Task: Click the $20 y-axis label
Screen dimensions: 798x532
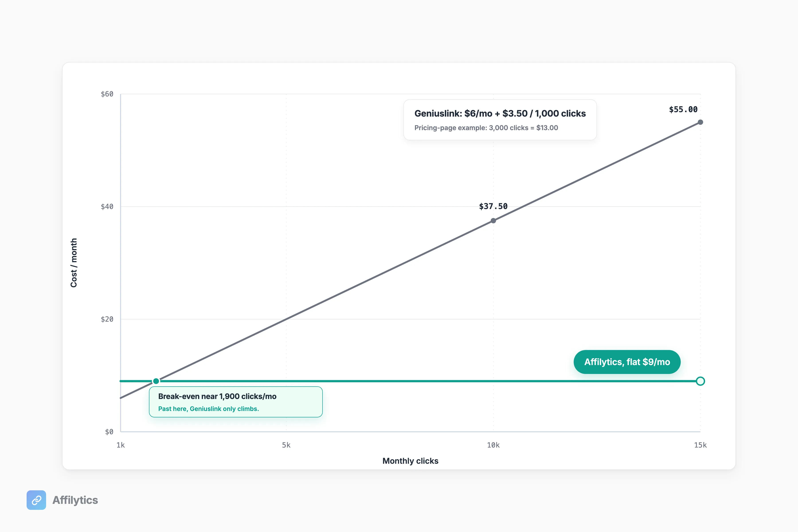Action: point(107,319)
